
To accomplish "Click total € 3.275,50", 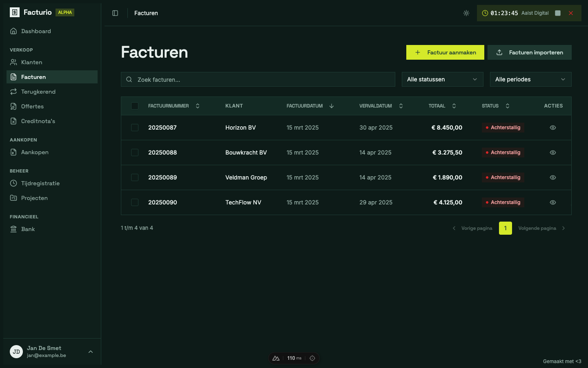I will coord(447,153).
